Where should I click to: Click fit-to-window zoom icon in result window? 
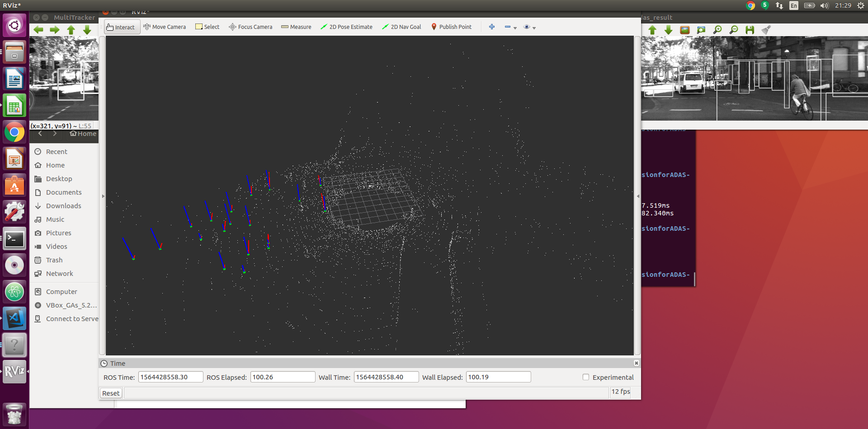pos(701,30)
